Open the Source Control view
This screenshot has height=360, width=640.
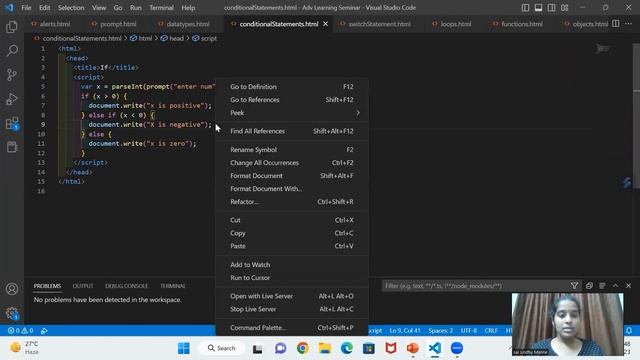point(12,75)
